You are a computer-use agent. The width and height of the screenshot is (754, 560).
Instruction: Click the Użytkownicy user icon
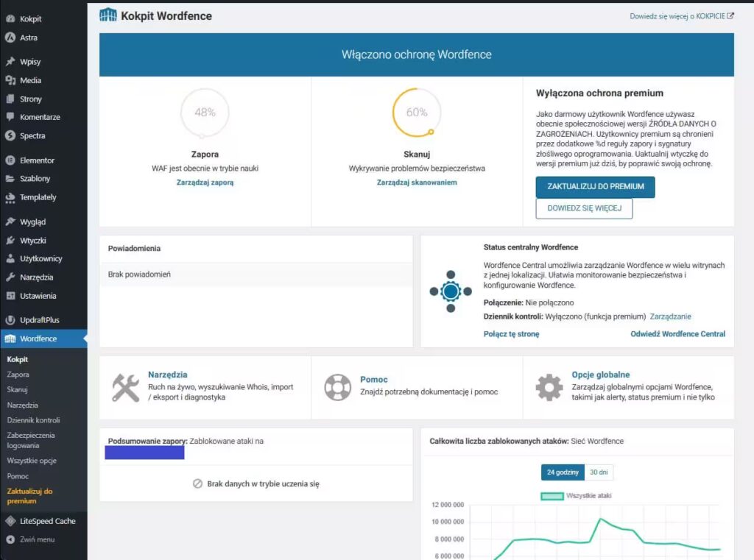click(x=10, y=258)
